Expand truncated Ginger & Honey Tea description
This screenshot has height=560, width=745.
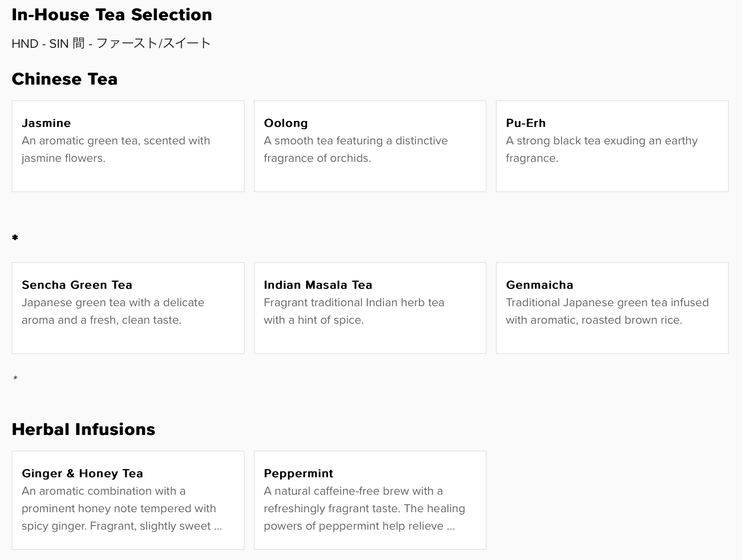(x=218, y=526)
